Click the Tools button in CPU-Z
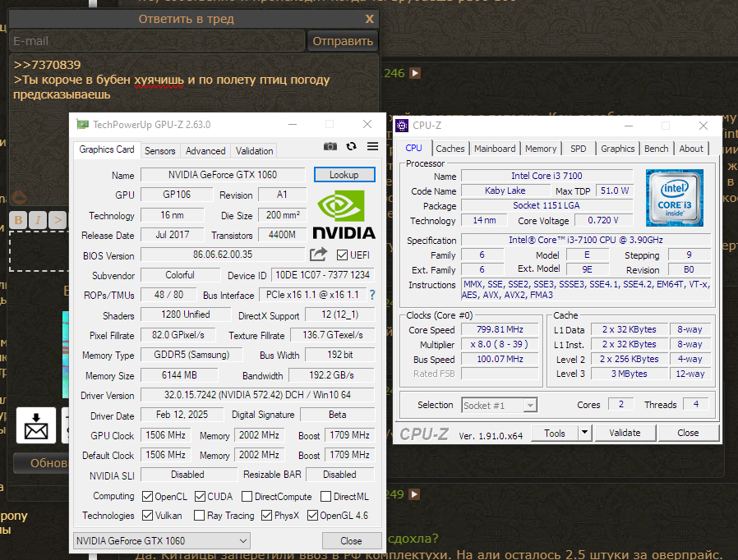 click(555, 433)
